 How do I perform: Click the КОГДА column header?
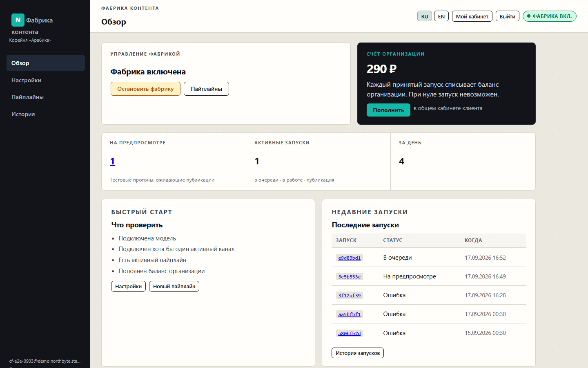[x=473, y=240]
